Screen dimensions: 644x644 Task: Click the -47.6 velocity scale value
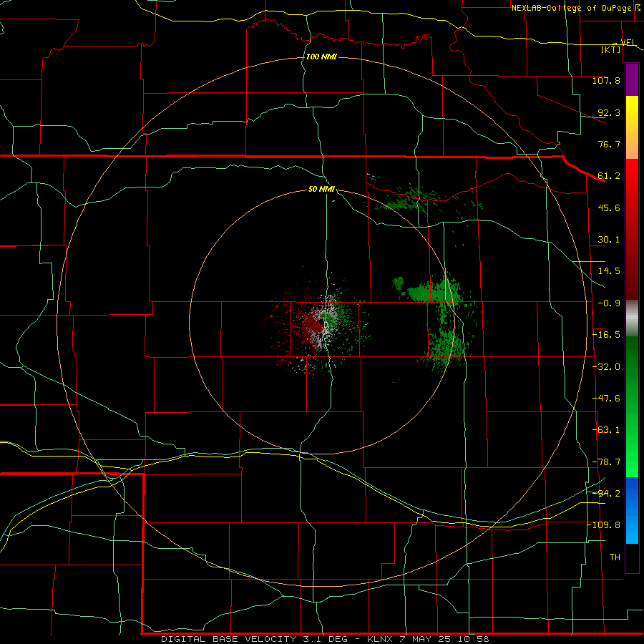pos(606,399)
